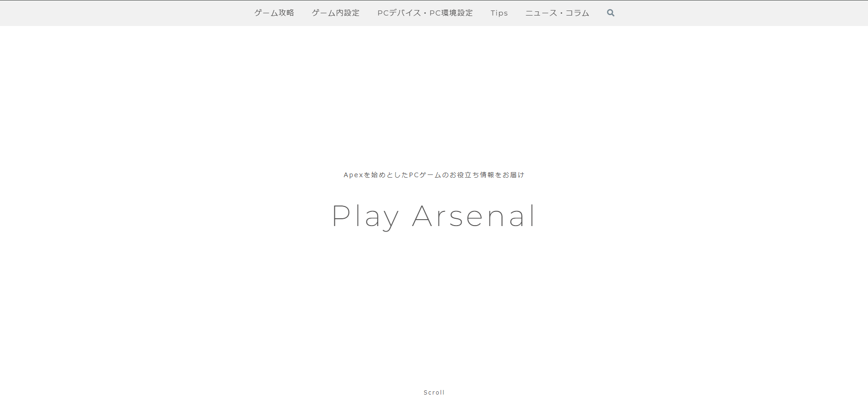Screen dimensions: 868x416
Task: Select the ゲーム内設定 menu item
Action: 336,13
